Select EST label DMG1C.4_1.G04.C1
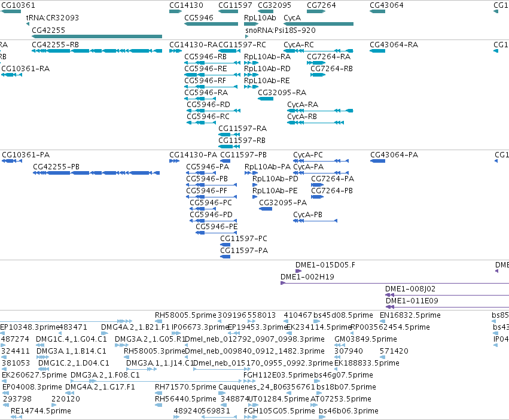Screen dimensions: 509x420 pos(71,340)
